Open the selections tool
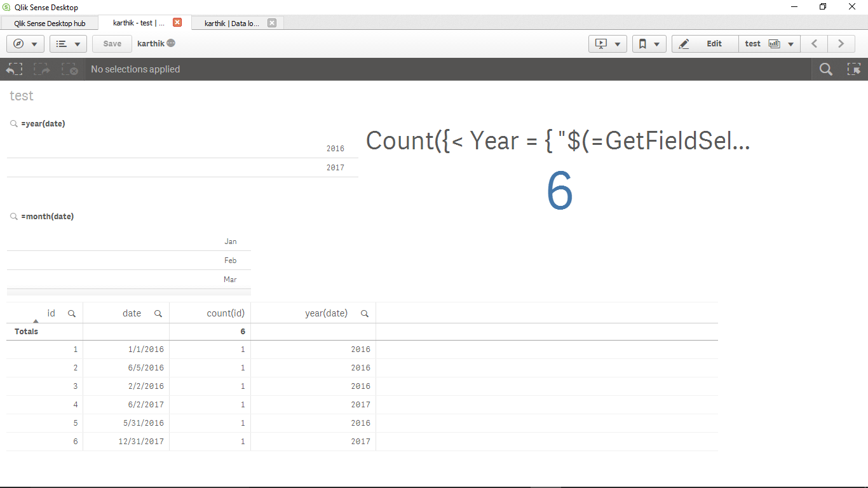The width and height of the screenshot is (868, 488). tap(854, 69)
